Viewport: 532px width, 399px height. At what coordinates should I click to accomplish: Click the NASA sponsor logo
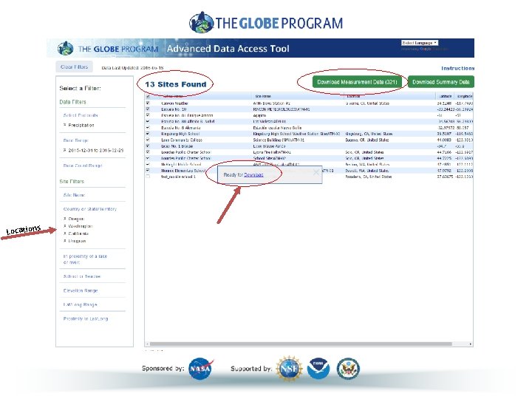(x=200, y=368)
